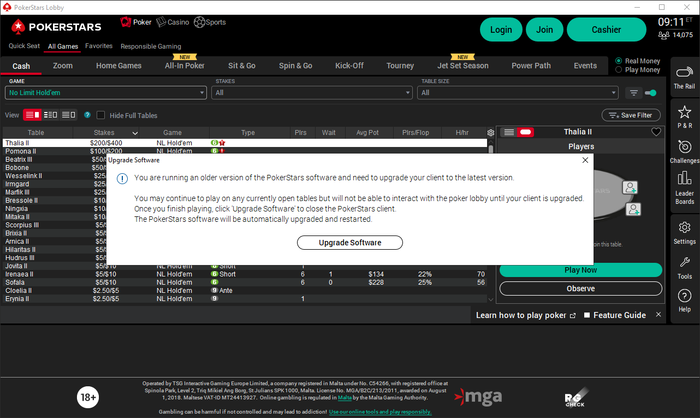Open the Tourney tab
Image resolution: width=700 pixels, height=418 pixels.
[400, 66]
